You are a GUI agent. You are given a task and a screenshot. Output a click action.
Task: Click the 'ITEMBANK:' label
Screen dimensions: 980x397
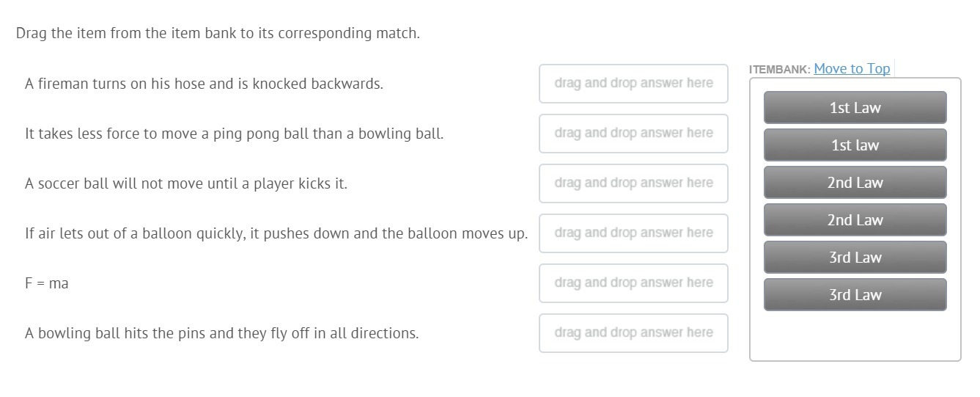click(780, 70)
